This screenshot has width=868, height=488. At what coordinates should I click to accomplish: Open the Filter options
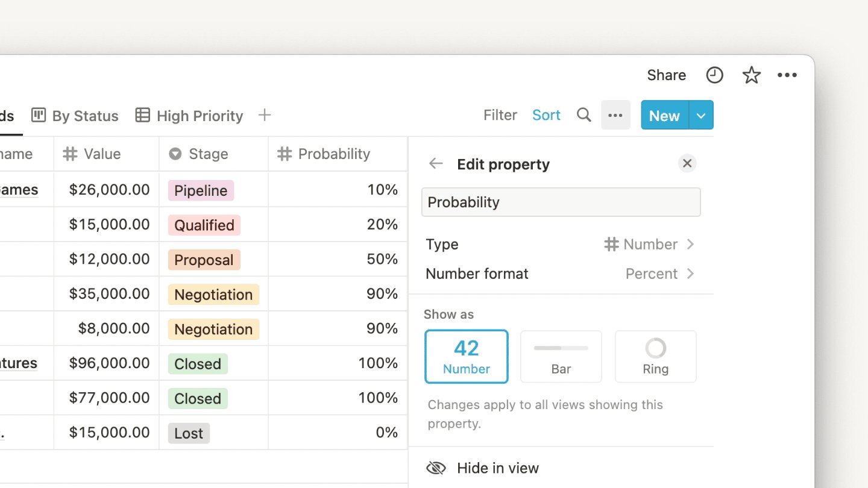(500, 115)
